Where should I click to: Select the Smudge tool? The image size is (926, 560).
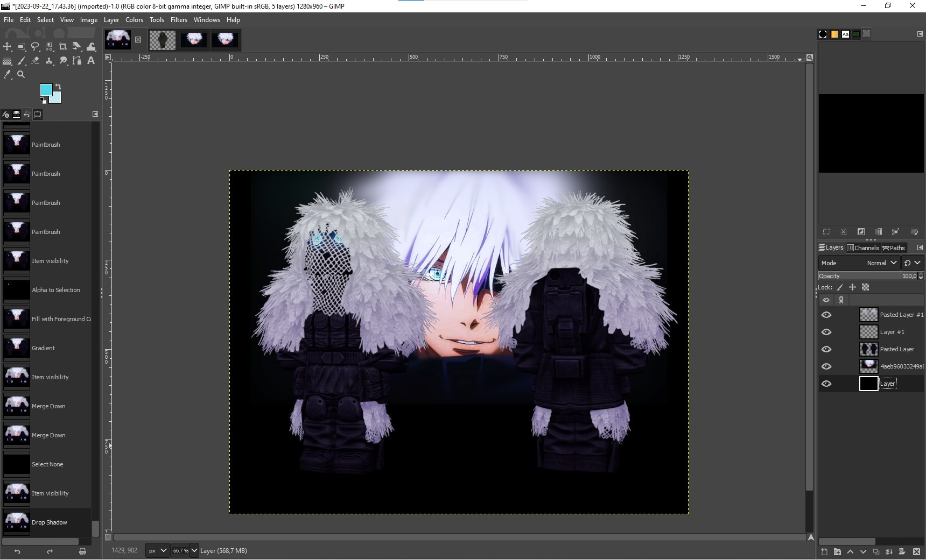(x=63, y=61)
